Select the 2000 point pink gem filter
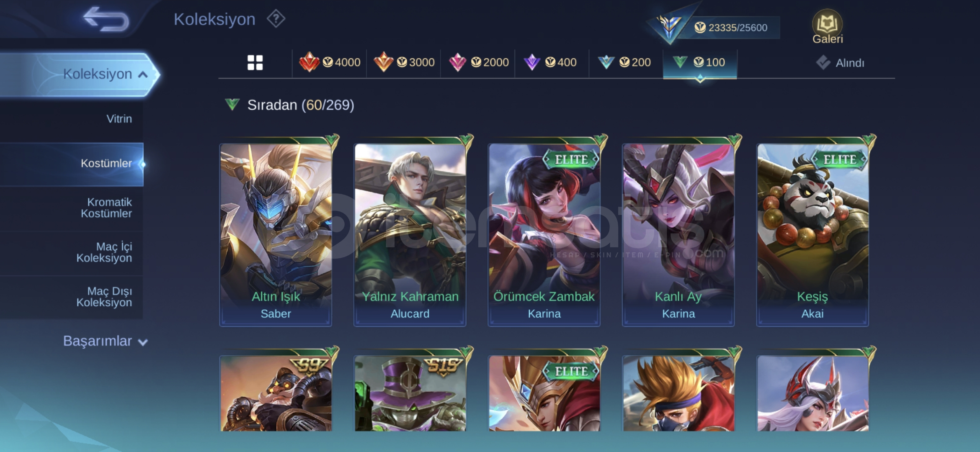980x452 pixels. (x=478, y=62)
